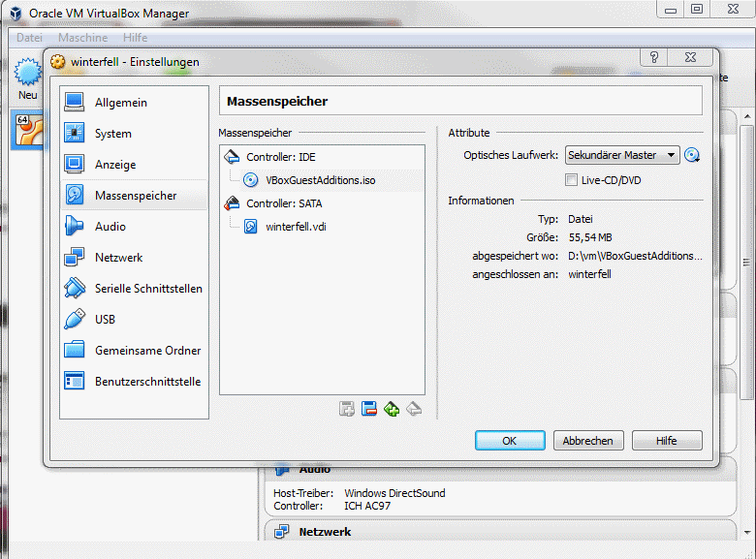Image resolution: width=756 pixels, height=559 pixels.
Task: Open the Netzwerk settings category
Action: coord(134,258)
